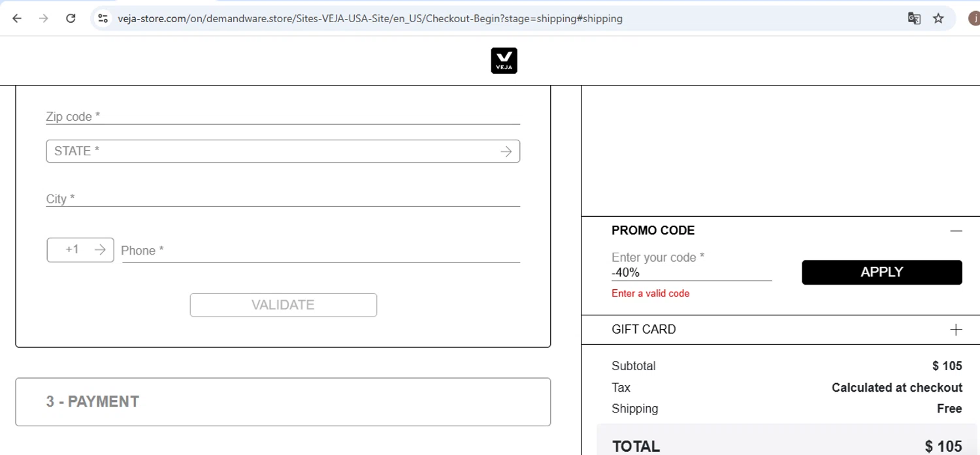
Task: Select the PROMO CODE heading
Action: tap(653, 230)
